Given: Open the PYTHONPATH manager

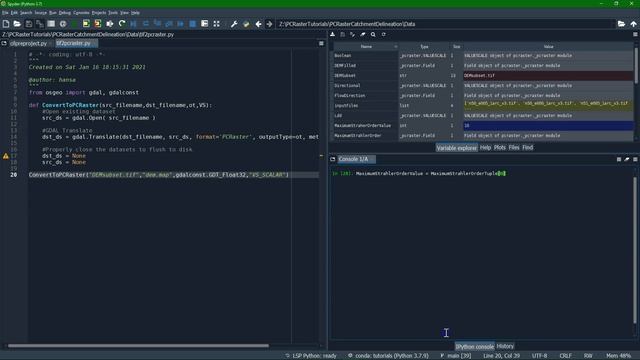Looking at the screenshot, I should click(246, 24).
